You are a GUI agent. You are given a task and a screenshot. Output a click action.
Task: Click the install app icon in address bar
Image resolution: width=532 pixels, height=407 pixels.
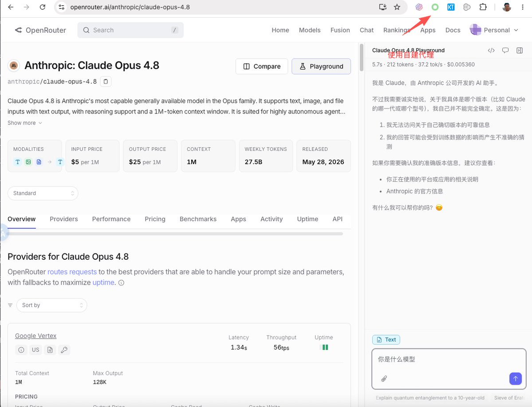click(x=383, y=7)
